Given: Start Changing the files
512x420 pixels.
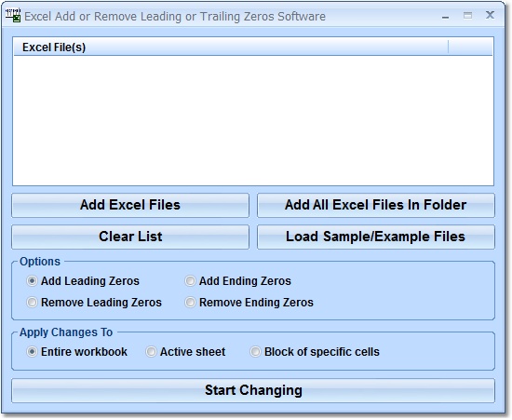Looking at the screenshot, I should click(x=253, y=390).
